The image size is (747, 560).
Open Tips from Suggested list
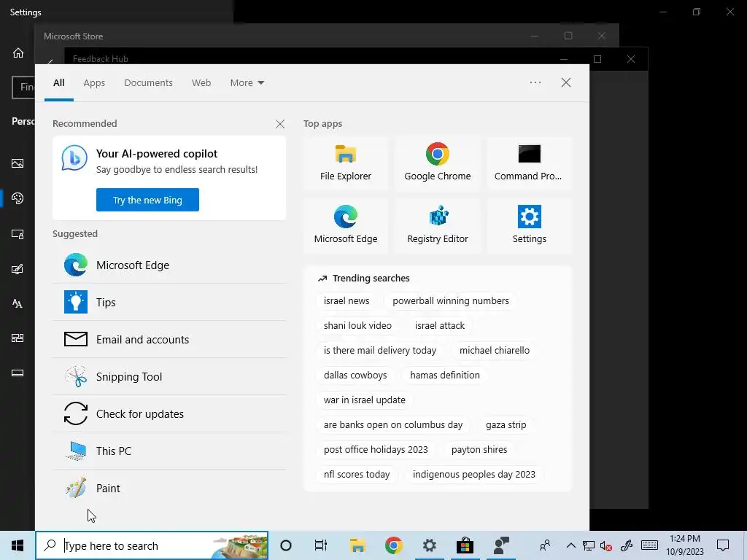tap(169, 303)
